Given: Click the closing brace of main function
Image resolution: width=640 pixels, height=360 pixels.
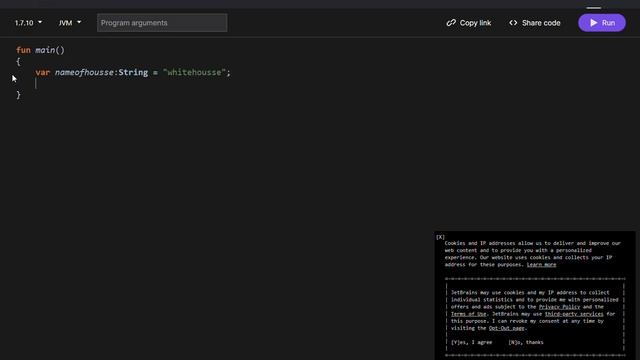Looking at the screenshot, I should point(18,95).
